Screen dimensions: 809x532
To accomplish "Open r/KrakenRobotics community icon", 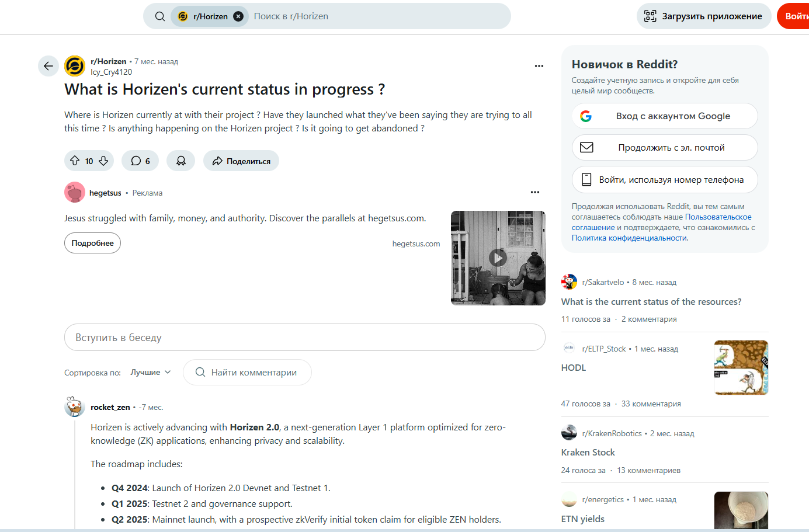I will (x=569, y=433).
